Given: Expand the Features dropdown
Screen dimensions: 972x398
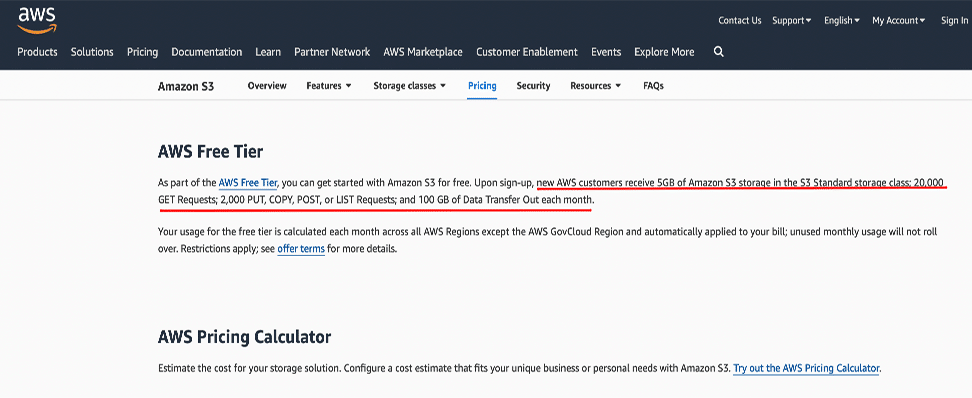Looking at the screenshot, I should pyautogui.click(x=329, y=86).
